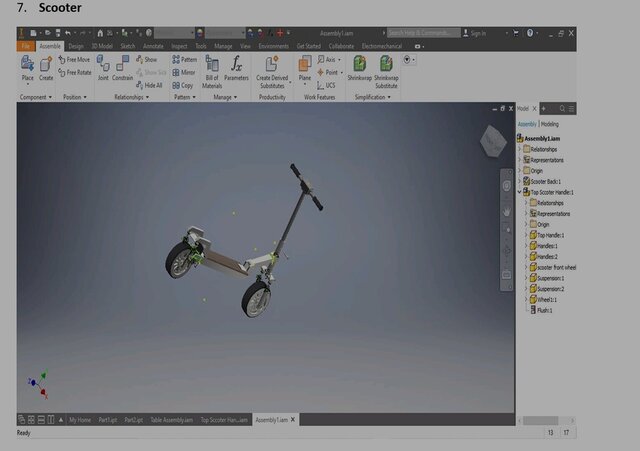Click the Axis work feature
The width and height of the screenshot is (640, 451).
327,60
